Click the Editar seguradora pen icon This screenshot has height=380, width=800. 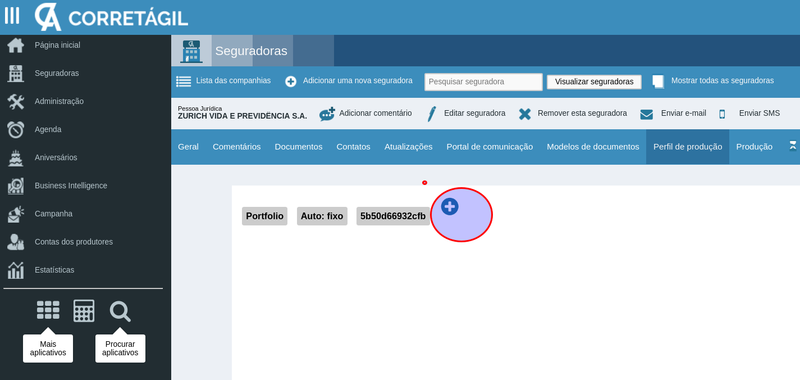click(x=432, y=114)
